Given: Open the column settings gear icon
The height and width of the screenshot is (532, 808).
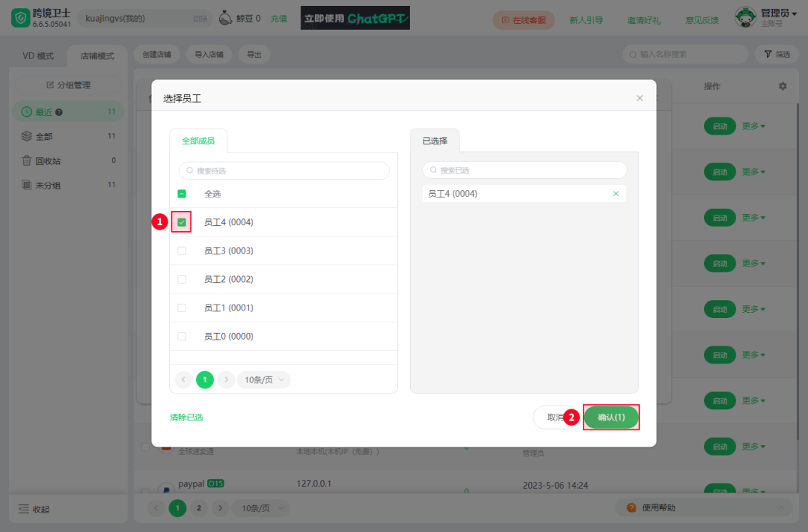Looking at the screenshot, I should (783, 86).
